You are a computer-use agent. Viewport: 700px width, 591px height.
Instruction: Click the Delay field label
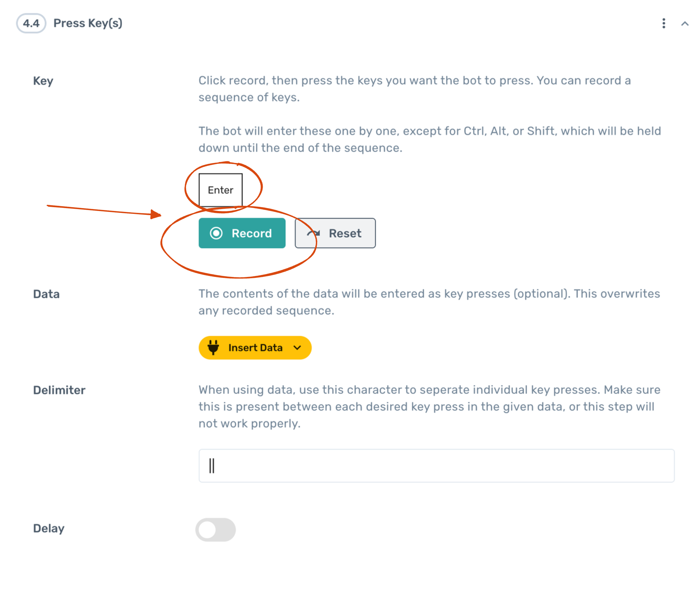pos(49,529)
